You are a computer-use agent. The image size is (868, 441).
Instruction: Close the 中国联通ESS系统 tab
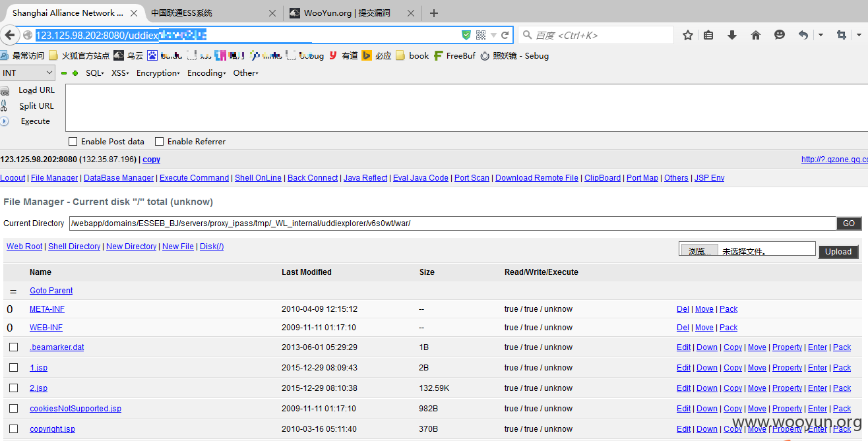click(x=273, y=13)
